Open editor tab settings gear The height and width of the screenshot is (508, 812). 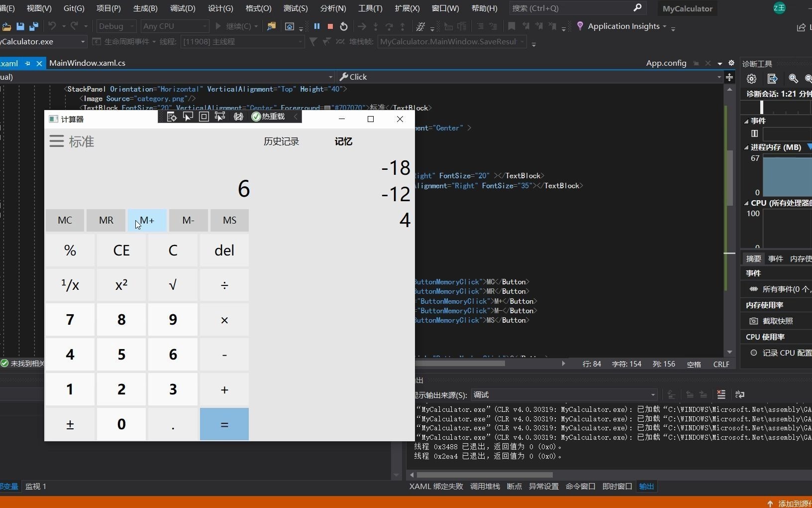pos(731,63)
